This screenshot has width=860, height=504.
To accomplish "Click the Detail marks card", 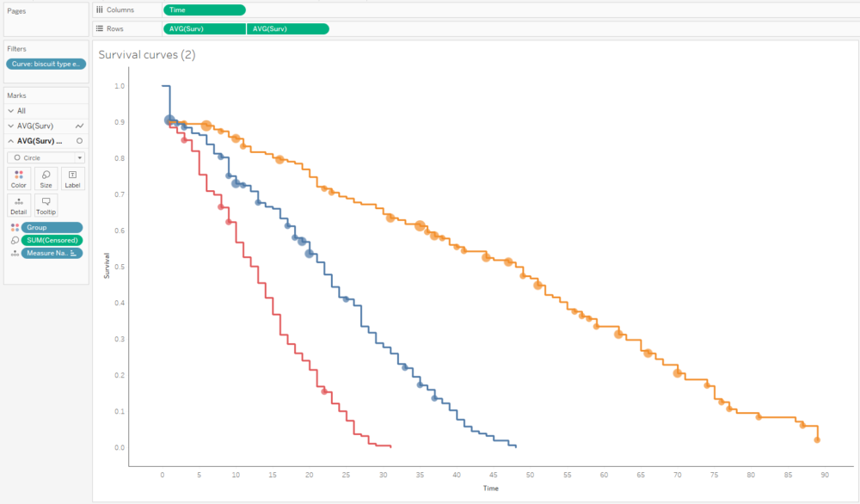I will tap(19, 205).
